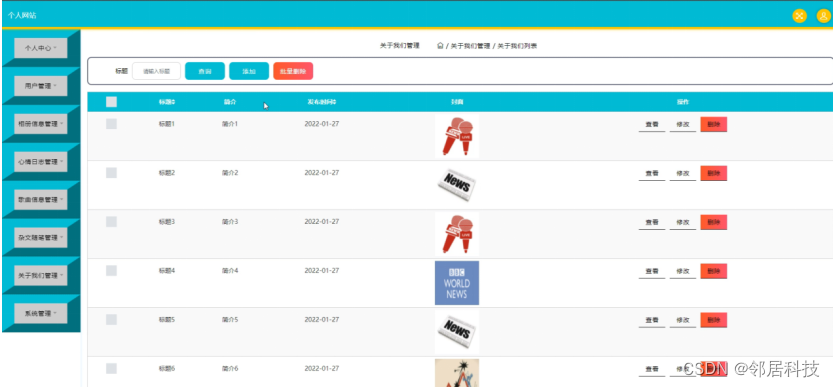Image resolution: width=835 pixels, height=387 pixels.
Task: Click red 删除 for row 标题1
Action: pos(714,125)
